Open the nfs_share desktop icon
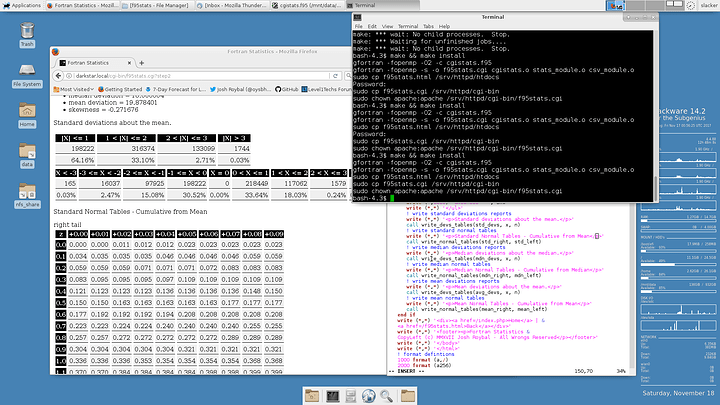This screenshot has height=405, width=720. click(x=27, y=195)
